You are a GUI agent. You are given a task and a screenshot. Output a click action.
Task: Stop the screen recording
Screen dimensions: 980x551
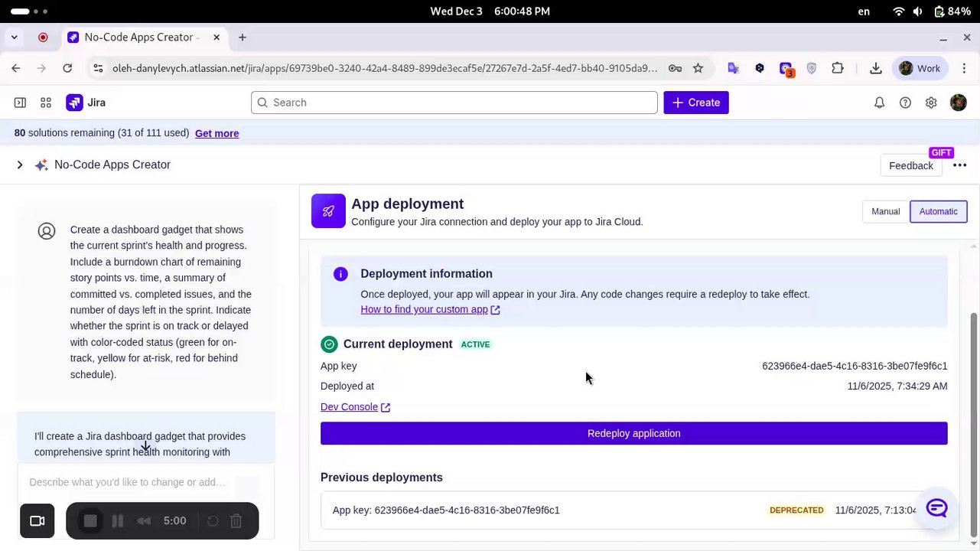point(90,521)
